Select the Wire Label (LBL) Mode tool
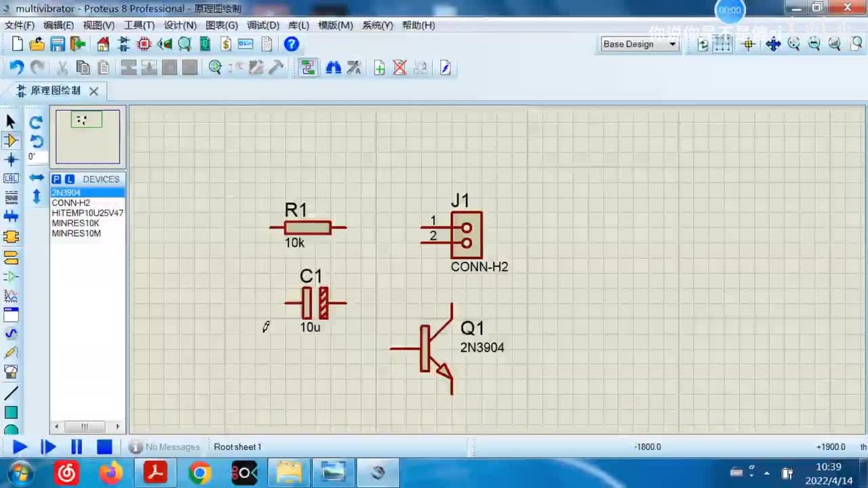868x488 pixels. [x=11, y=178]
